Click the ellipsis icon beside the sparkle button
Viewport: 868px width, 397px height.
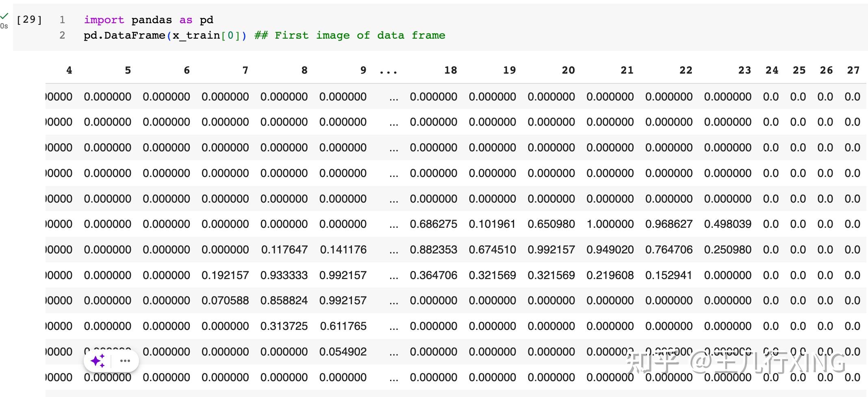(x=125, y=360)
